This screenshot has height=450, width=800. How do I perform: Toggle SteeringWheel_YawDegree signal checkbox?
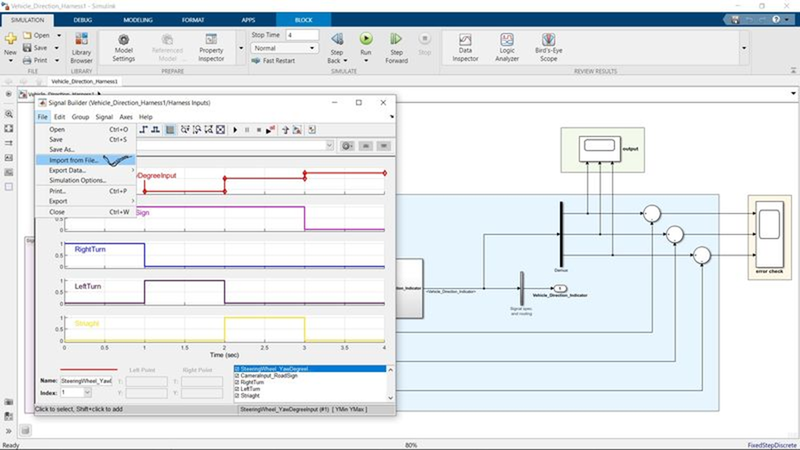tap(237, 369)
